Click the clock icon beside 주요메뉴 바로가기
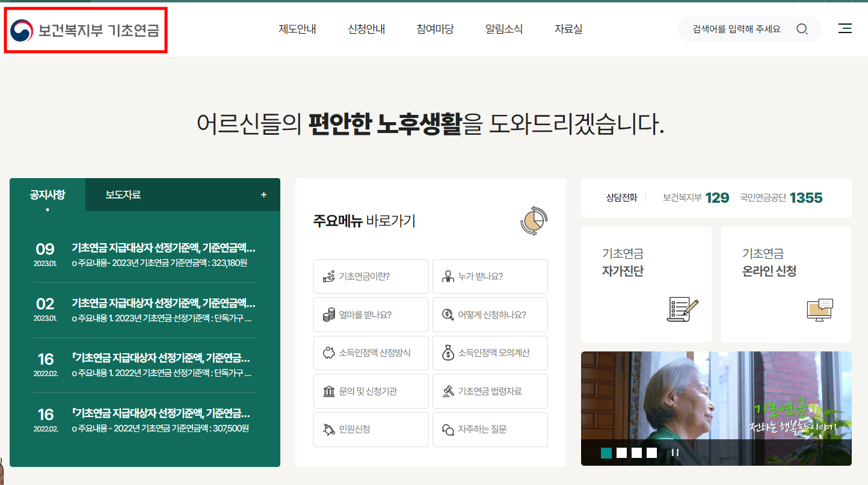The image size is (868, 485). click(534, 220)
